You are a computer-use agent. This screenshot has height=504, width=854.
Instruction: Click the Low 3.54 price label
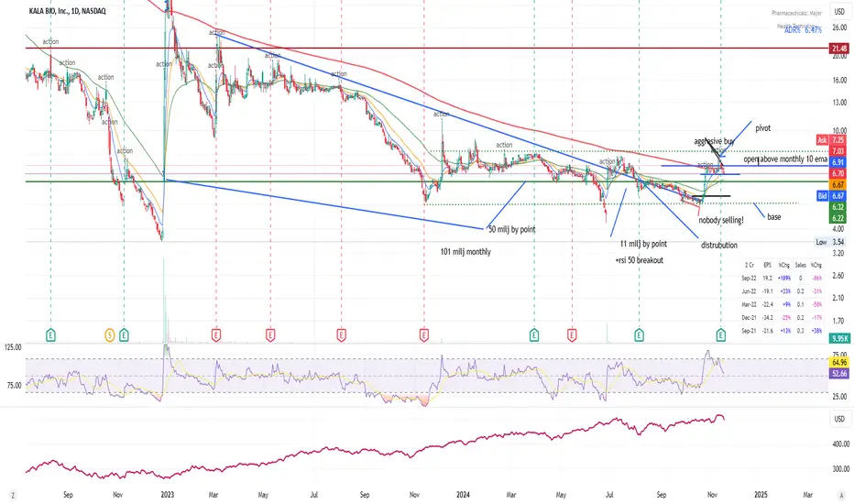[x=831, y=242]
